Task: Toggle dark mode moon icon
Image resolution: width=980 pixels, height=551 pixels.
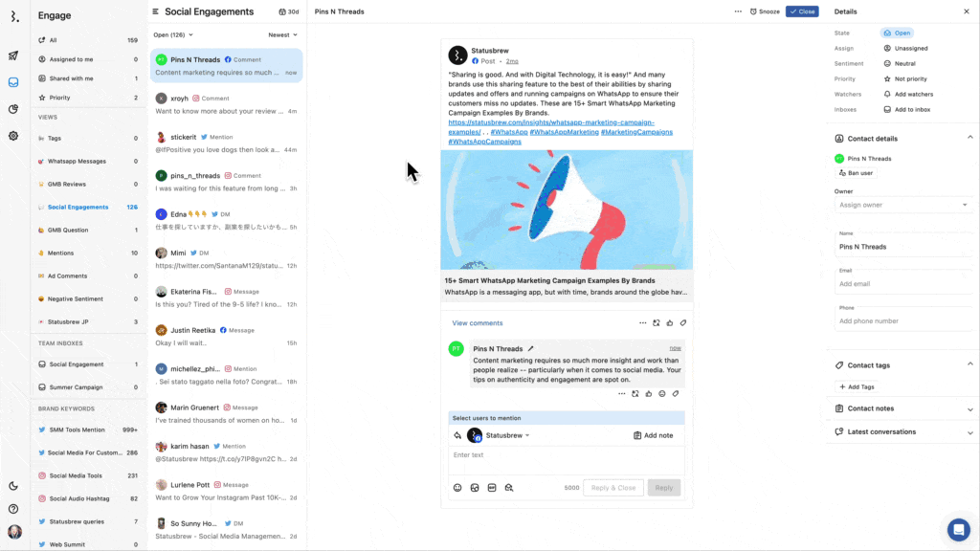Action: (13, 486)
